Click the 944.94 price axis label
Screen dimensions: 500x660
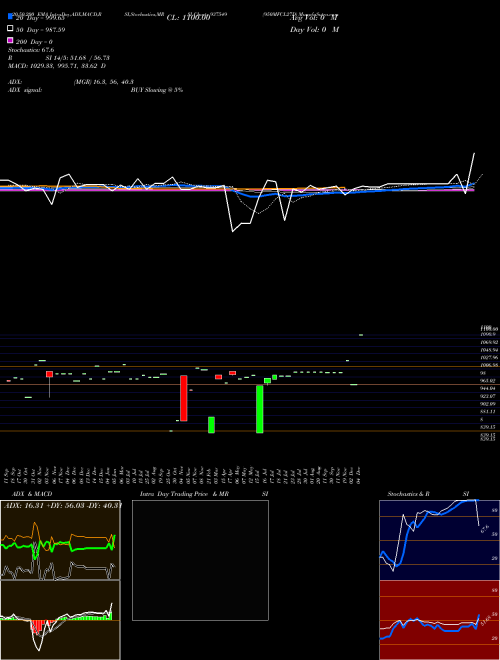click(x=488, y=388)
